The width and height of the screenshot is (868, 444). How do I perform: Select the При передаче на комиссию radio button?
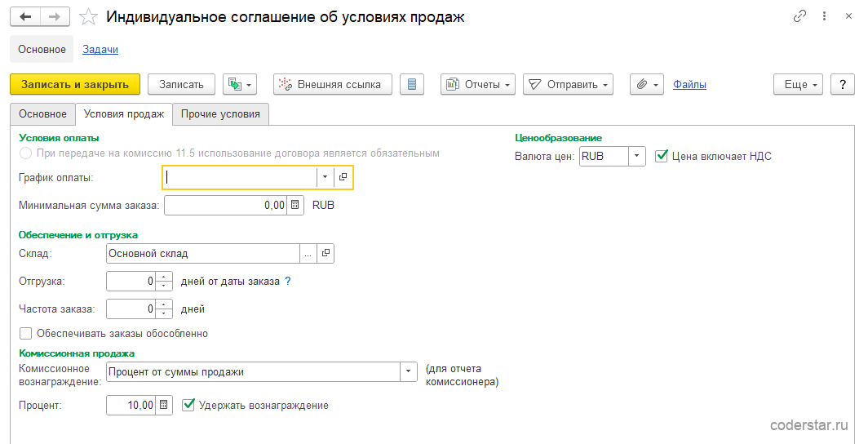point(25,153)
